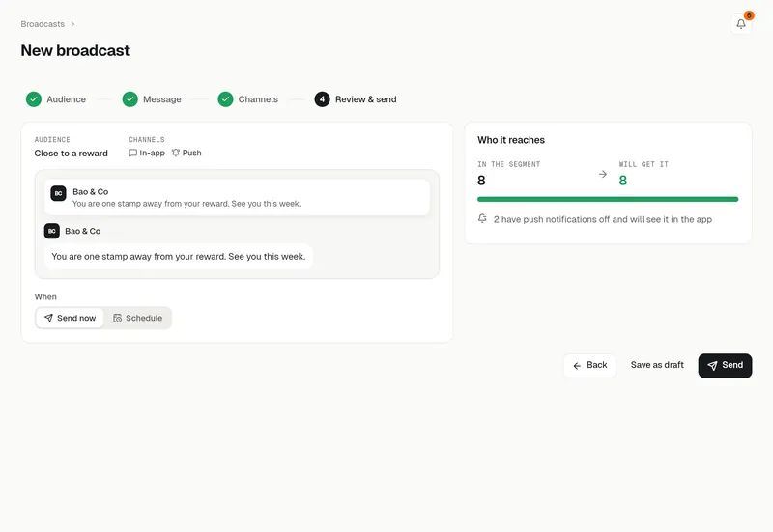773x532 pixels.
Task: Open the notifications bell icon
Action: click(x=740, y=23)
